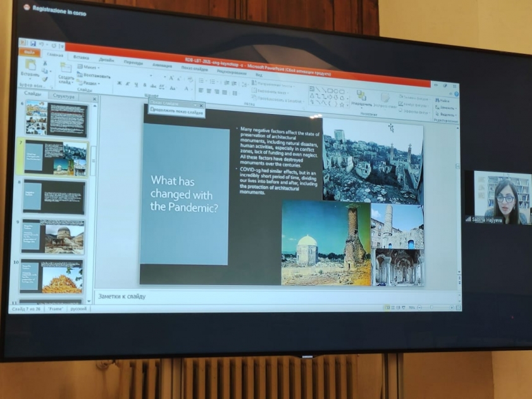Switch to the Показ слайдов ribbon tab
532x399 pixels.
pyautogui.click(x=194, y=68)
